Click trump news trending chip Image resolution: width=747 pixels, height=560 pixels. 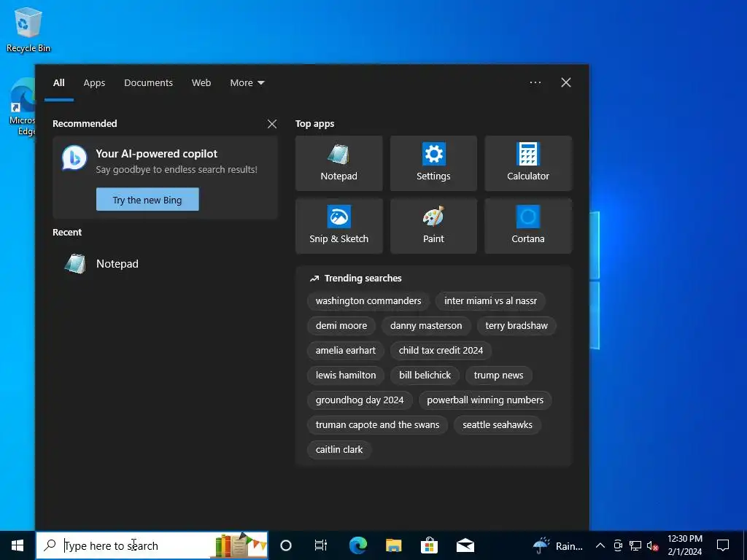click(x=498, y=376)
